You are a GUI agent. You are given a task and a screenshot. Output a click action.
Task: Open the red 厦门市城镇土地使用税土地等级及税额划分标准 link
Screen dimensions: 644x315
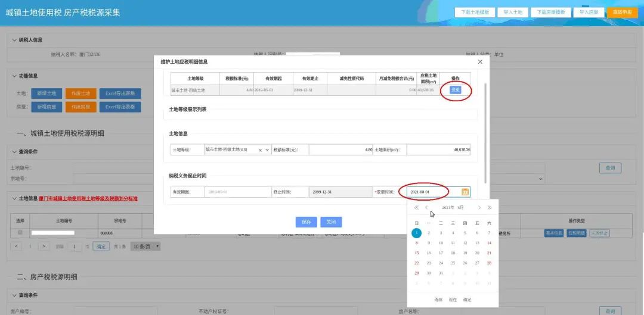(x=88, y=198)
